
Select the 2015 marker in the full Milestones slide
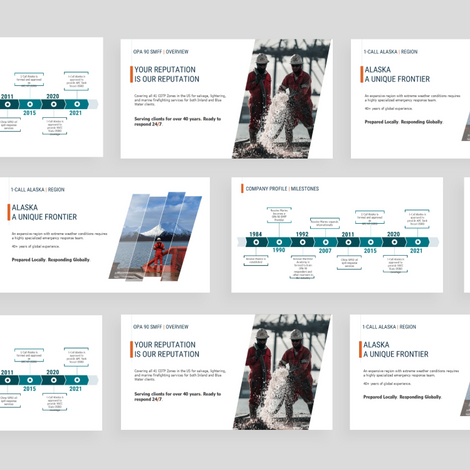pyautogui.click(x=371, y=242)
